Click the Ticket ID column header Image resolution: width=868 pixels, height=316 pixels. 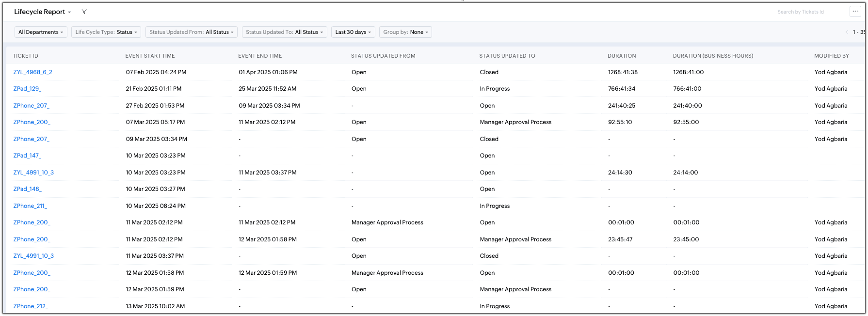click(x=26, y=56)
